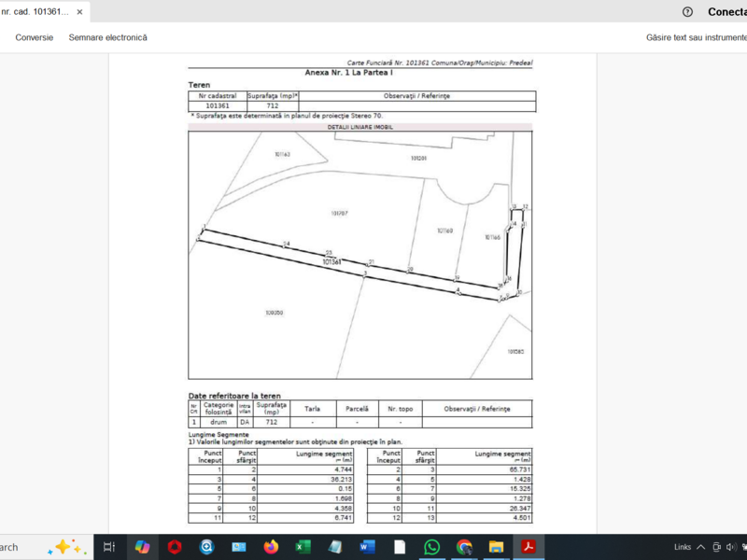The image size is (747, 560).
Task: Click the 'Carte Funciară Nr. 101361' header line
Action: [x=440, y=63]
